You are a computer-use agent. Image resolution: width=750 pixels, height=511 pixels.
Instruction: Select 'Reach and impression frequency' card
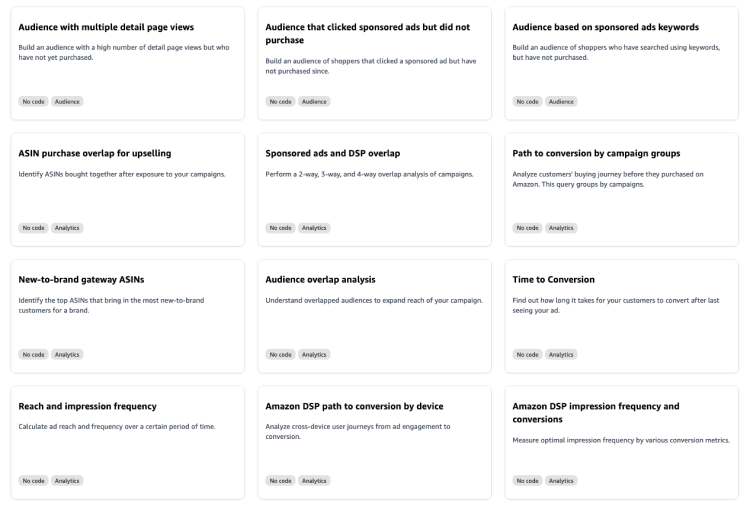click(88, 406)
